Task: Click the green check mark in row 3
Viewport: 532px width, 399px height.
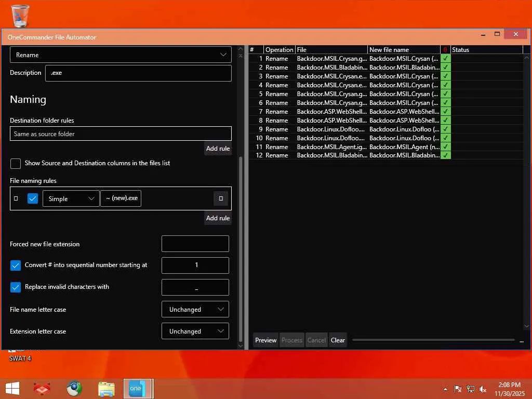Action: click(x=445, y=76)
